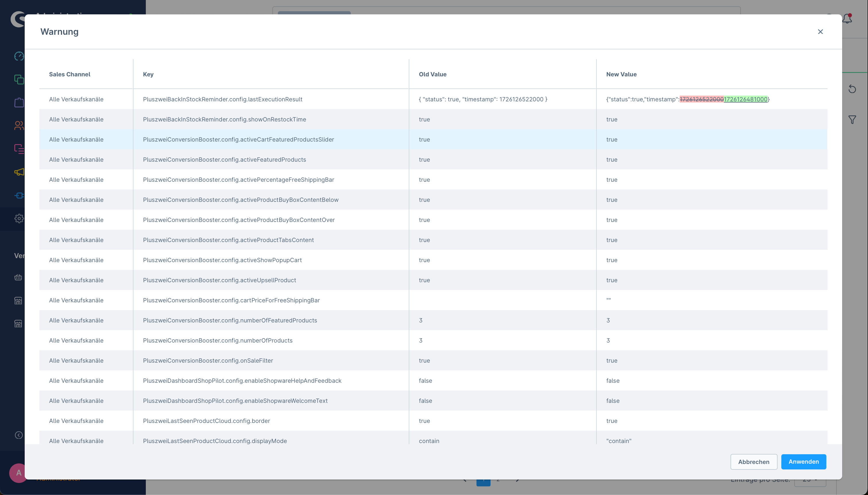Viewport: 868px width, 495px height.
Task: Click old value false for enableShopwareWelcomeText
Action: 425,401
